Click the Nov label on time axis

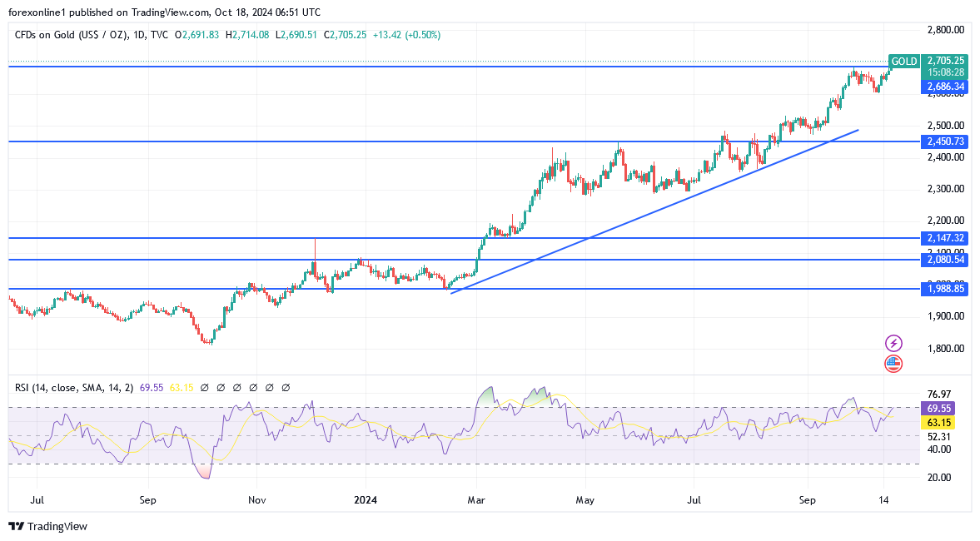[257, 500]
